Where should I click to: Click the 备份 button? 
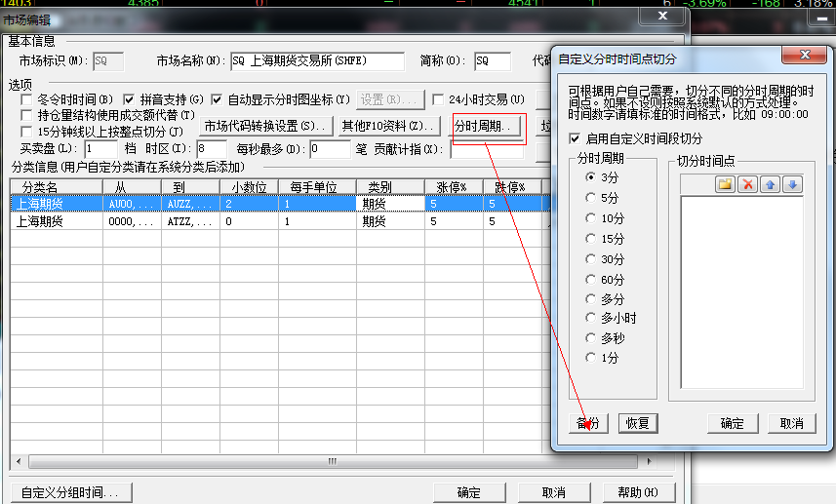coord(587,423)
